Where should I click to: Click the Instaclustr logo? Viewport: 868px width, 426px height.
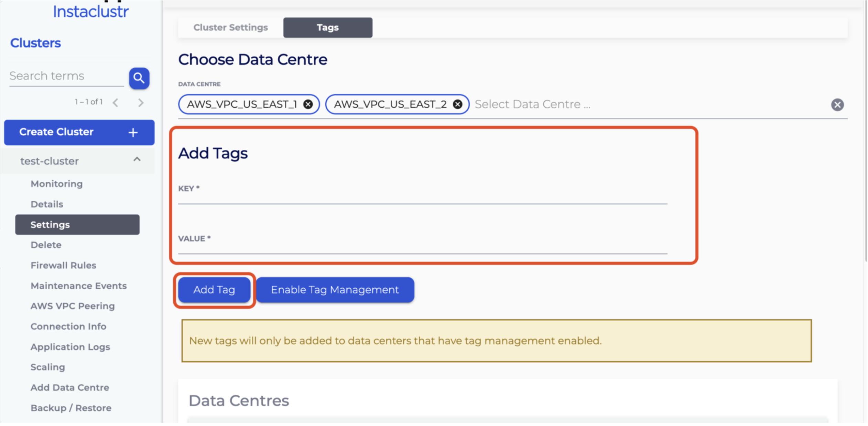click(90, 12)
